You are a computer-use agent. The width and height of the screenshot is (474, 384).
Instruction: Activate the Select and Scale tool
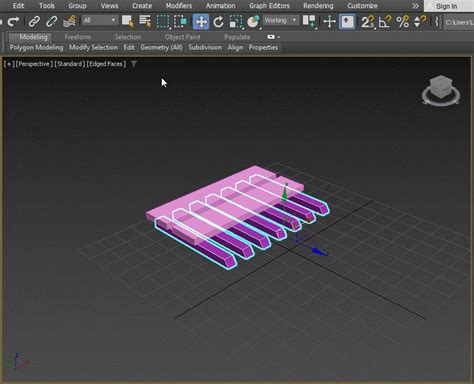click(236, 22)
